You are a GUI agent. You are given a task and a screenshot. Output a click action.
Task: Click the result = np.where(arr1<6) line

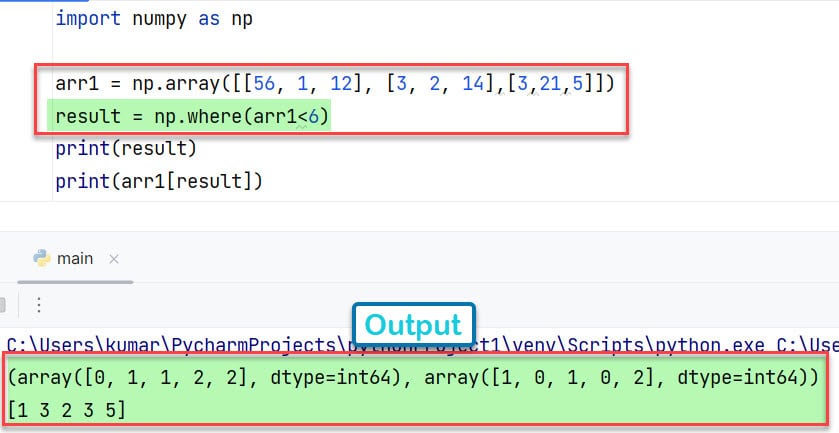(192, 116)
